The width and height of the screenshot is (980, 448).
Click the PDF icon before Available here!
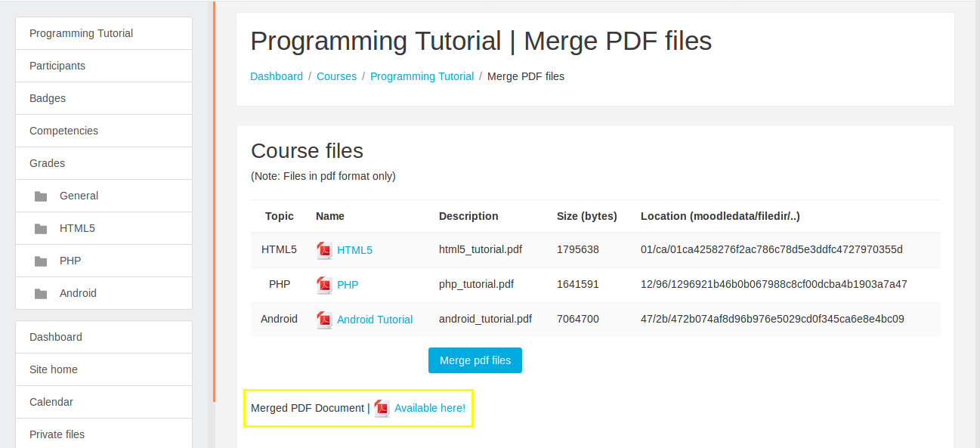382,408
